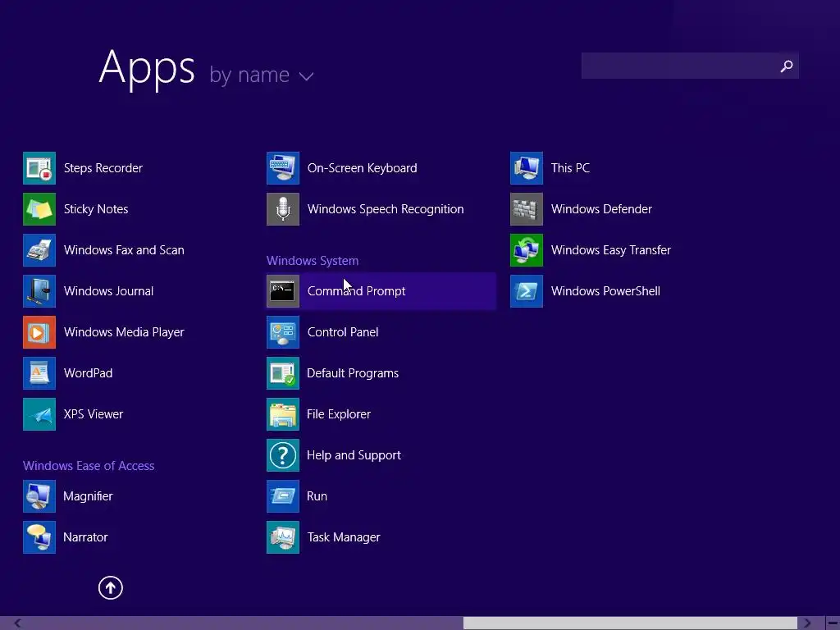The width and height of the screenshot is (840, 630).
Task: Open Windows Defender wall icon
Action: click(527, 209)
